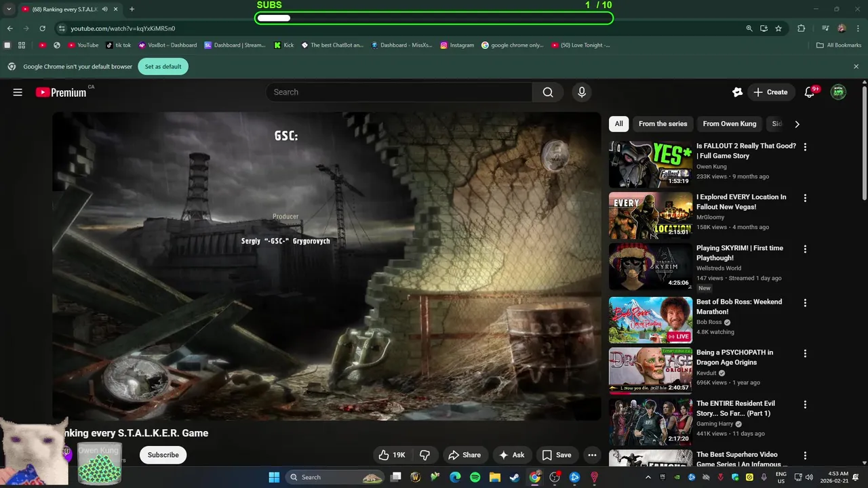This screenshot has height=488, width=868.
Task: Dismiss the default browser infobar
Action: (856, 66)
